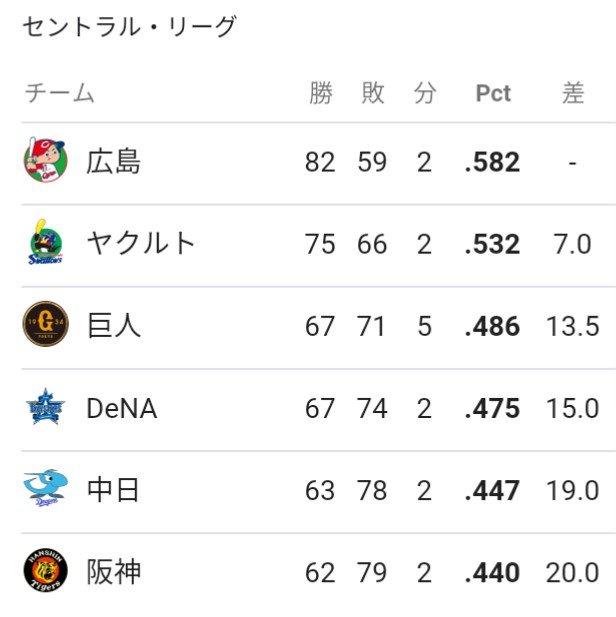Click the 差 games-behind column header
The width and height of the screenshot is (616, 617).
pos(573,93)
